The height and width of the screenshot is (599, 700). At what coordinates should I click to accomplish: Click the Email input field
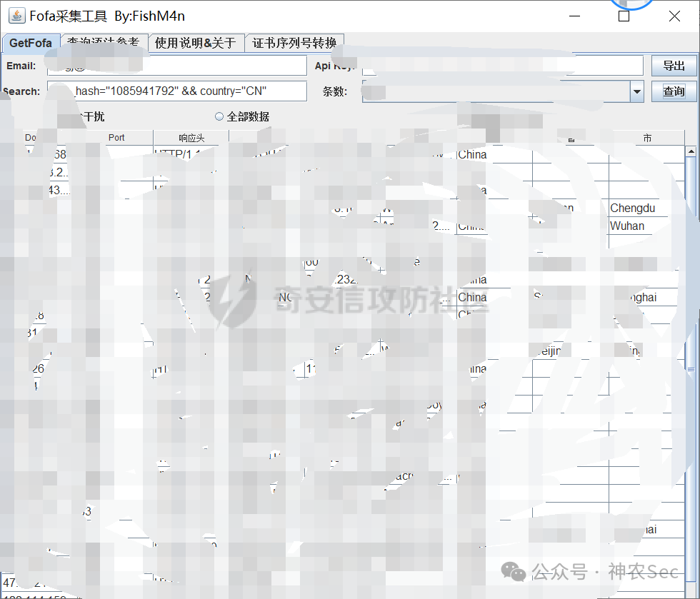tap(177, 66)
